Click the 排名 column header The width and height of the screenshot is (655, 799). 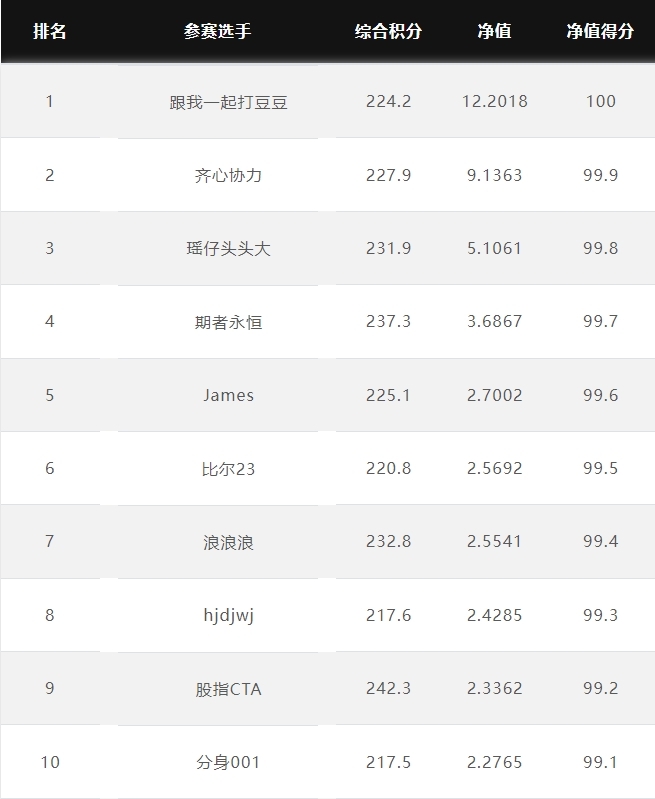click(49, 31)
